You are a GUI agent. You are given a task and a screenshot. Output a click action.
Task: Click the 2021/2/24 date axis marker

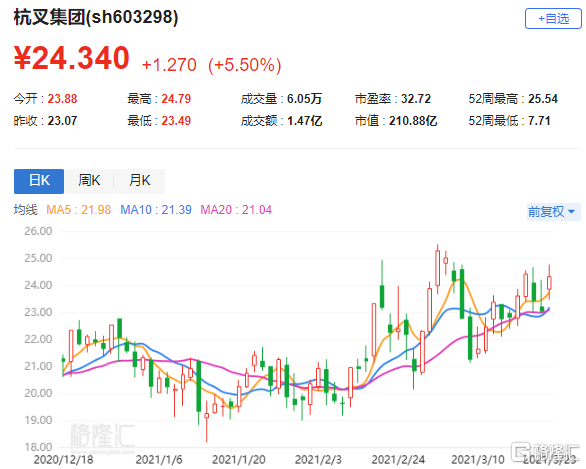click(x=398, y=459)
